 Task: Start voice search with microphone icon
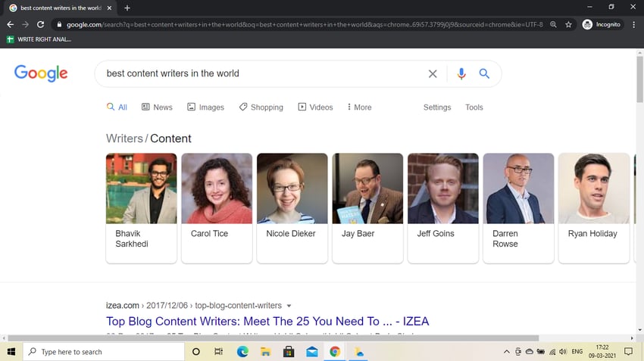[461, 73]
